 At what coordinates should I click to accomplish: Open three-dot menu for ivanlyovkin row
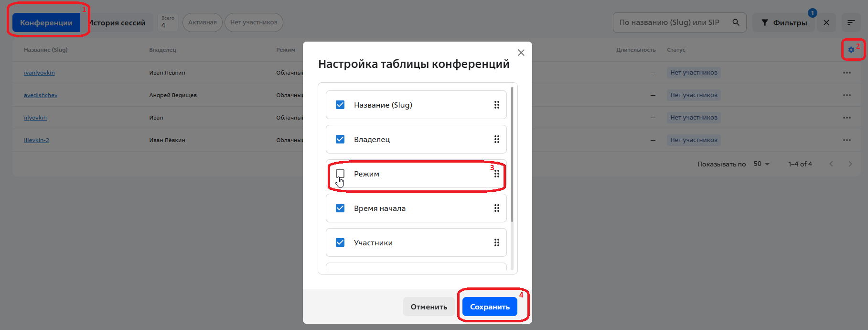click(847, 73)
